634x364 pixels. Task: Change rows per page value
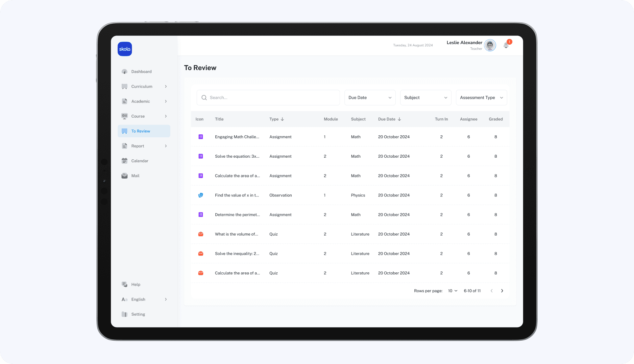point(452,291)
